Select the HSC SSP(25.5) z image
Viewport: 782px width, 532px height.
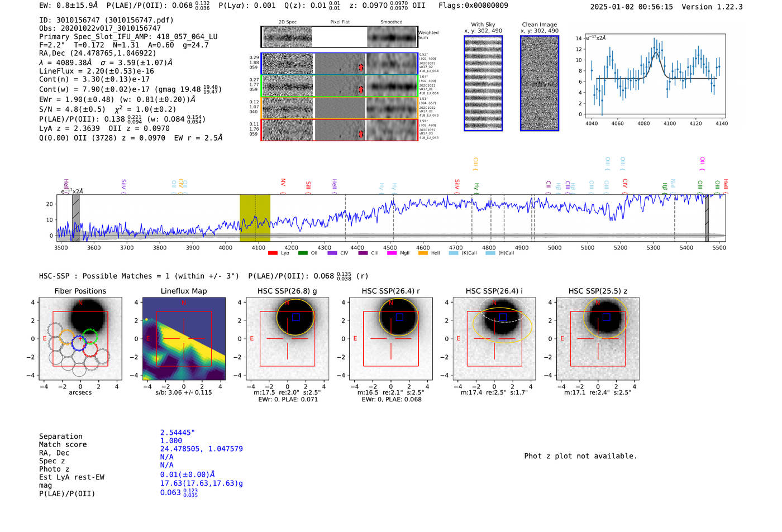(598, 339)
